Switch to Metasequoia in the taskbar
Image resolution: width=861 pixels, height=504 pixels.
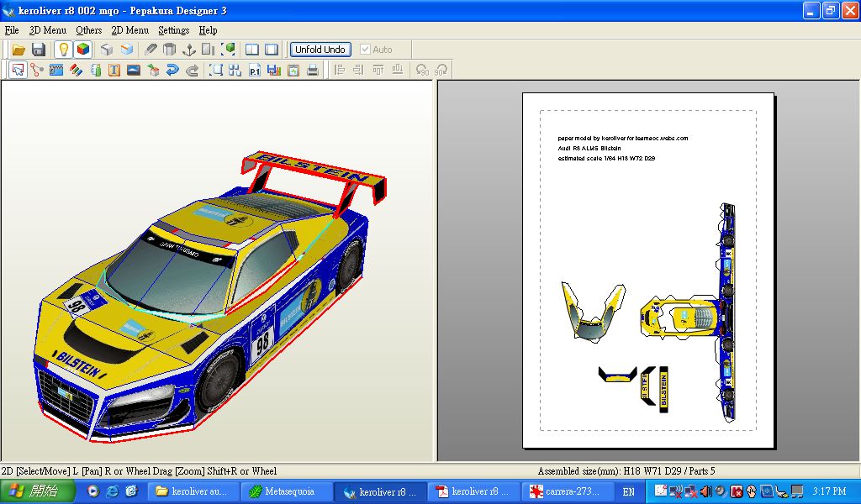coord(288,491)
